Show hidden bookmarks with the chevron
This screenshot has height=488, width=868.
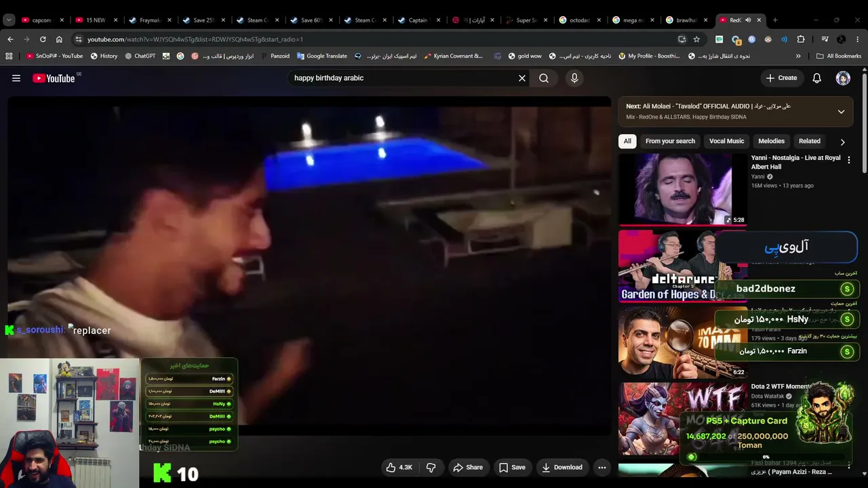click(798, 56)
